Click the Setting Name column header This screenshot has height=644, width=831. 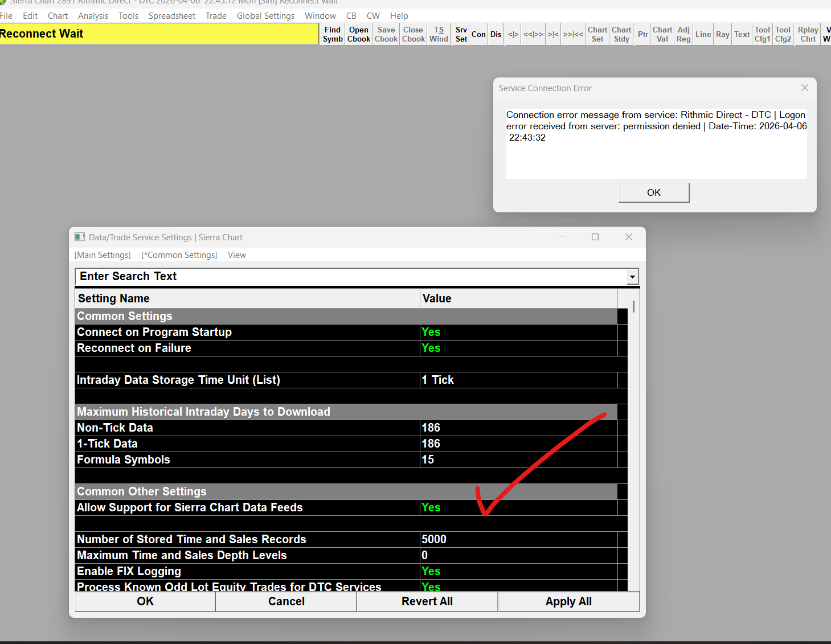[x=247, y=298]
